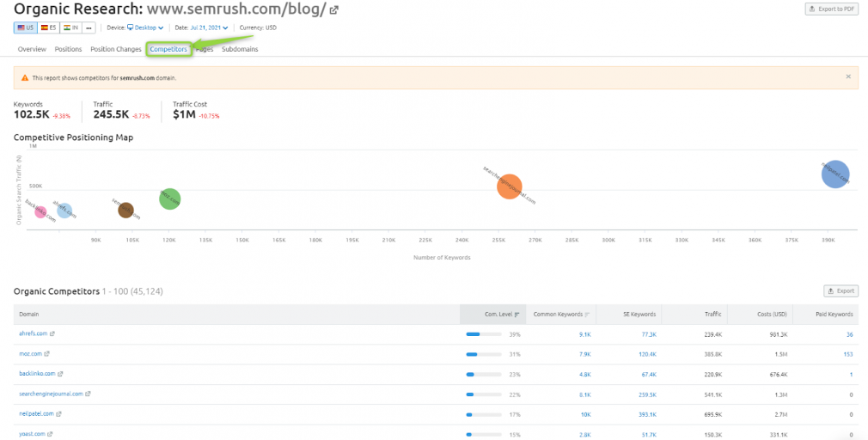Open the backlinko.com competitor link
Image resolution: width=868 pixels, height=440 pixels.
pyautogui.click(x=37, y=374)
